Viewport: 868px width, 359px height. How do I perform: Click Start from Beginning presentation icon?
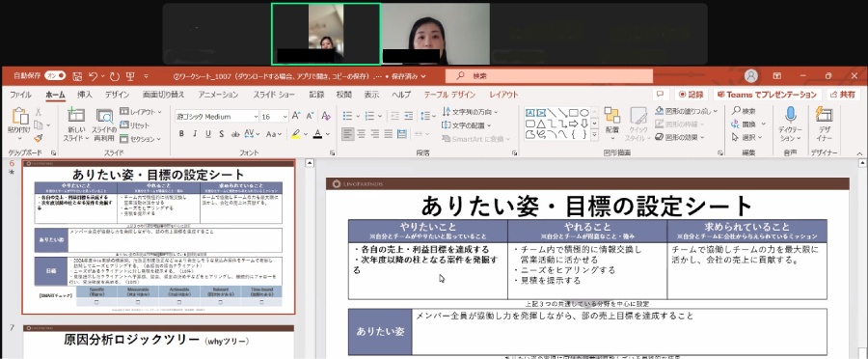point(130,76)
